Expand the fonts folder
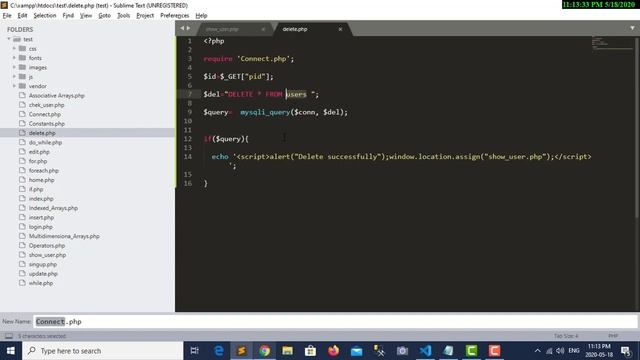This screenshot has width=640, height=360. pos(14,58)
